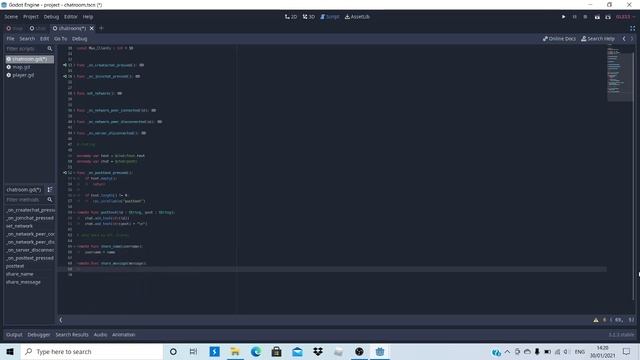
Task: Open Microsoft Edge from taskbar
Action: click(256, 351)
